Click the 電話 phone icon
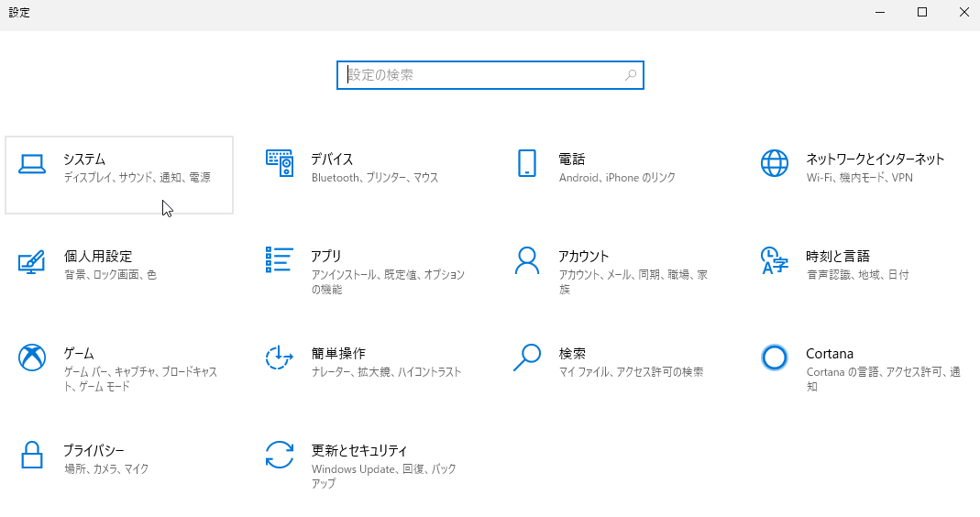Image resolution: width=980 pixels, height=517 pixels. pyautogui.click(x=527, y=163)
